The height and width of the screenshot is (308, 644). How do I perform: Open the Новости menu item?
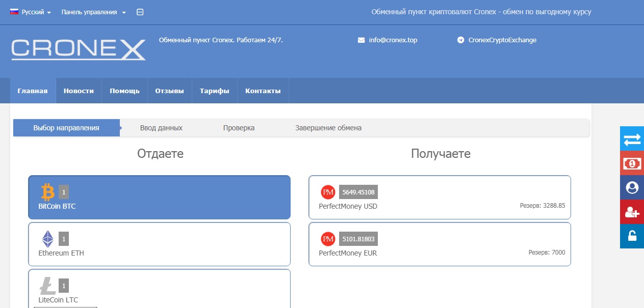tap(79, 91)
